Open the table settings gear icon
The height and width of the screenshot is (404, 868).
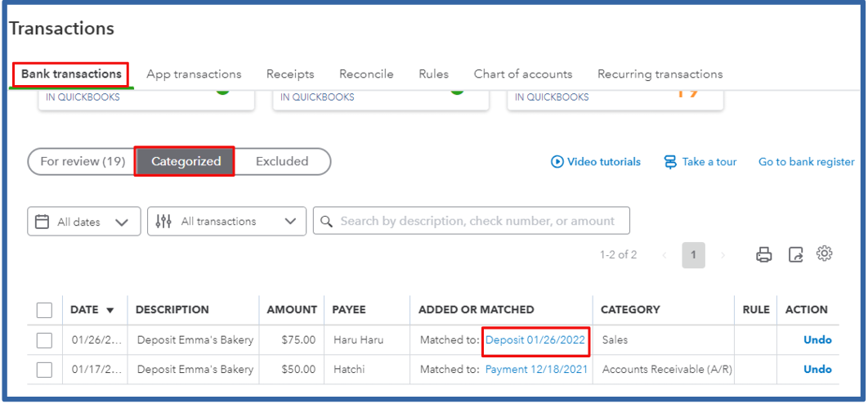[824, 254]
